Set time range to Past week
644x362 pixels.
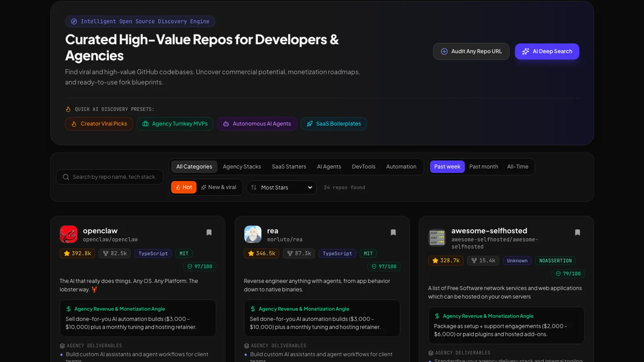(447, 167)
